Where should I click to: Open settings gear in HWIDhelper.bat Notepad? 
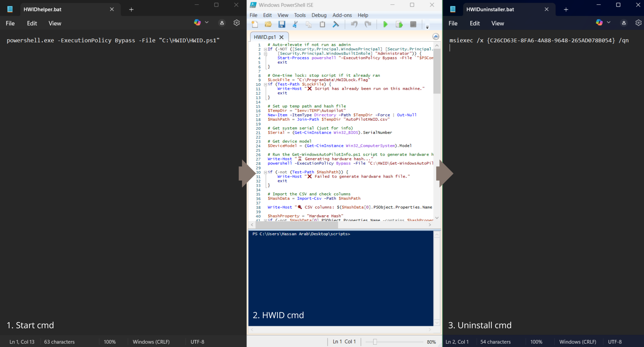point(237,23)
